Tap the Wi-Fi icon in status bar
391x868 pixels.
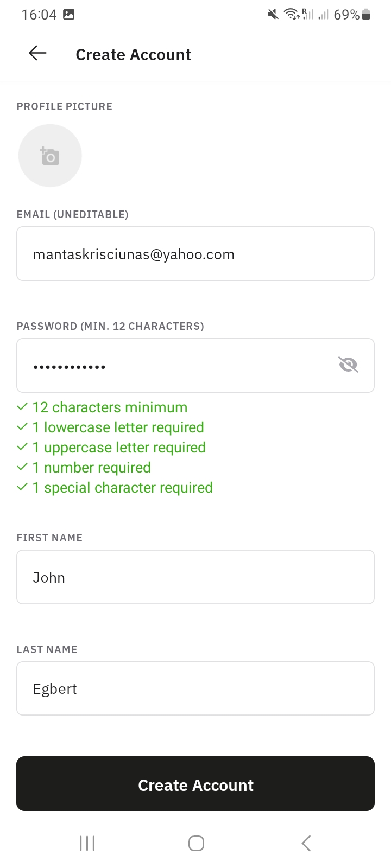pyautogui.click(x=292, y=15)
